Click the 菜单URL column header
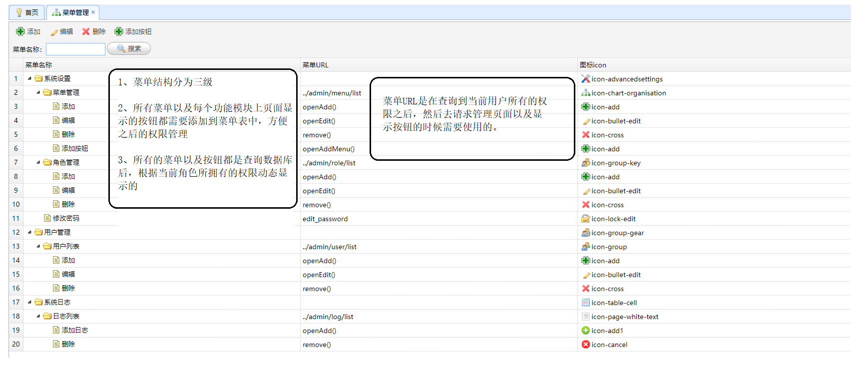Screen dimensions: 868x368 (x=439, y=65)
